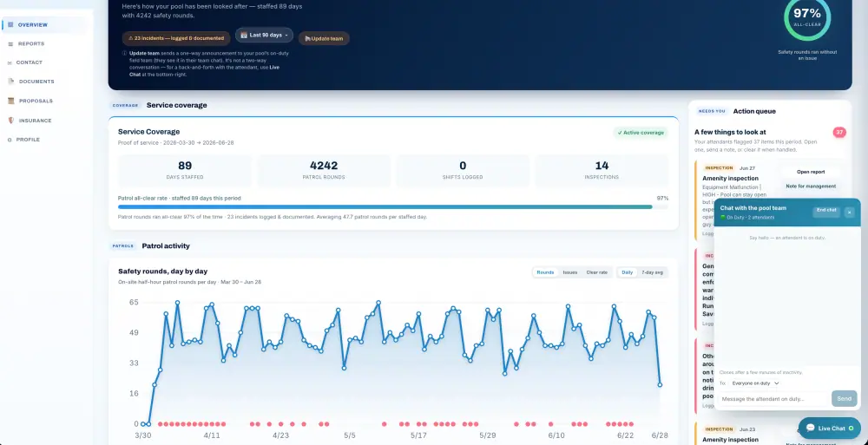
Task: Click the Proof of service date range text
Action: point(175,143)
